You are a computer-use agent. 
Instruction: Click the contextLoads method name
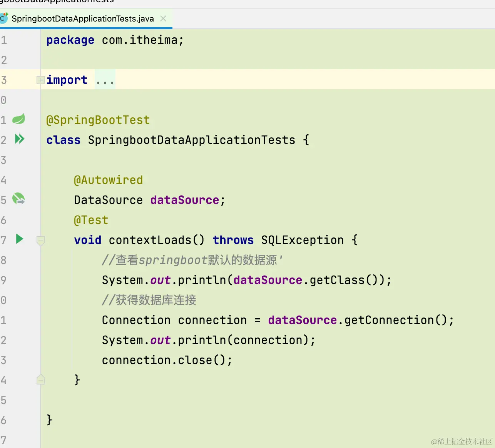[x=150, y=240]
